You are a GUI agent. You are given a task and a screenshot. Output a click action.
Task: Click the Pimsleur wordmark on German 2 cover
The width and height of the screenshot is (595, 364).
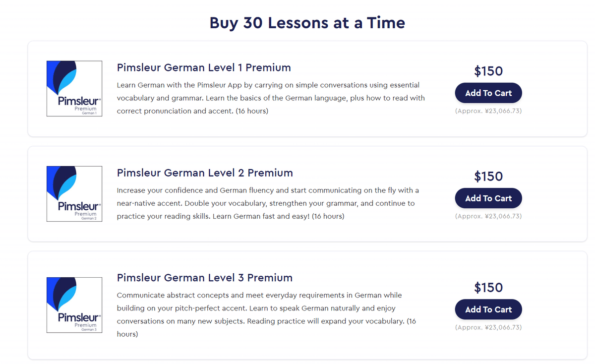(79, 206)
